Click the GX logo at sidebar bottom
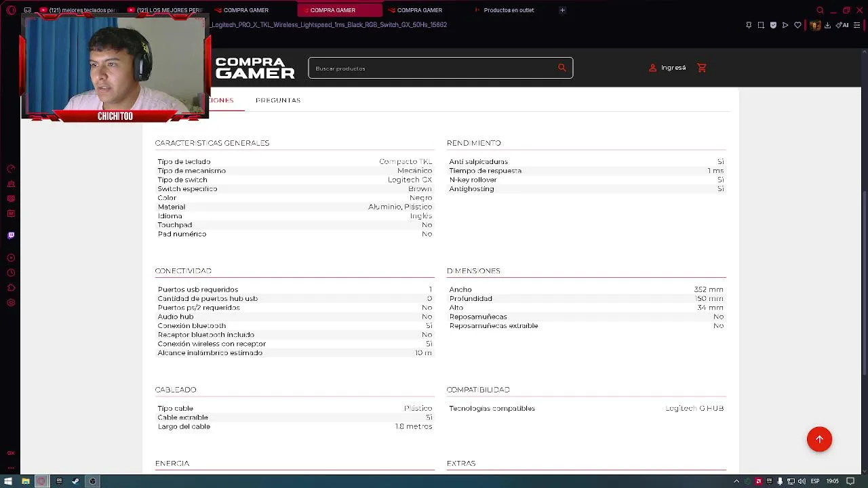The image size is (868, 488). (11, 453)
